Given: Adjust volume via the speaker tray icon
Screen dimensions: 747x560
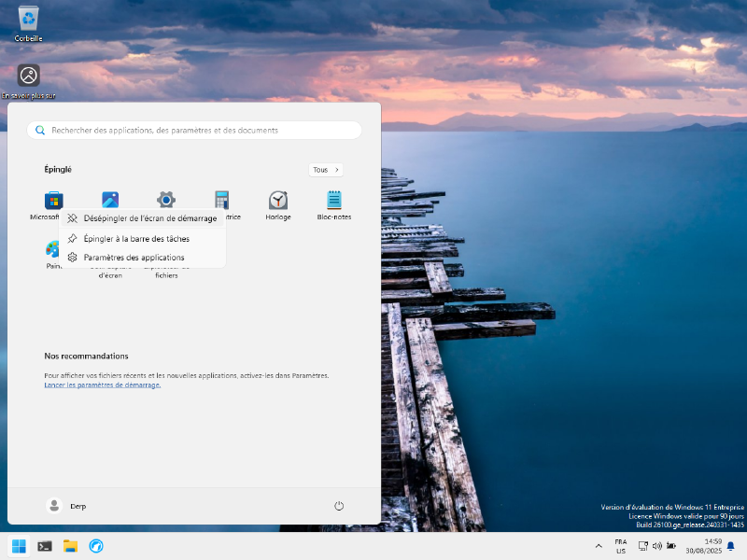Looking at the screenshot, I should pyautogui.click(x=659, y=545).
